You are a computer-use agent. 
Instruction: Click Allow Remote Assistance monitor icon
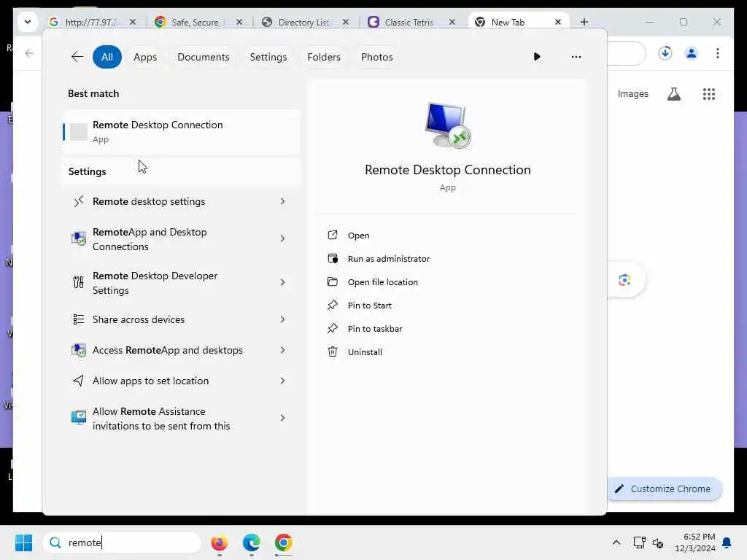[79, 417]
